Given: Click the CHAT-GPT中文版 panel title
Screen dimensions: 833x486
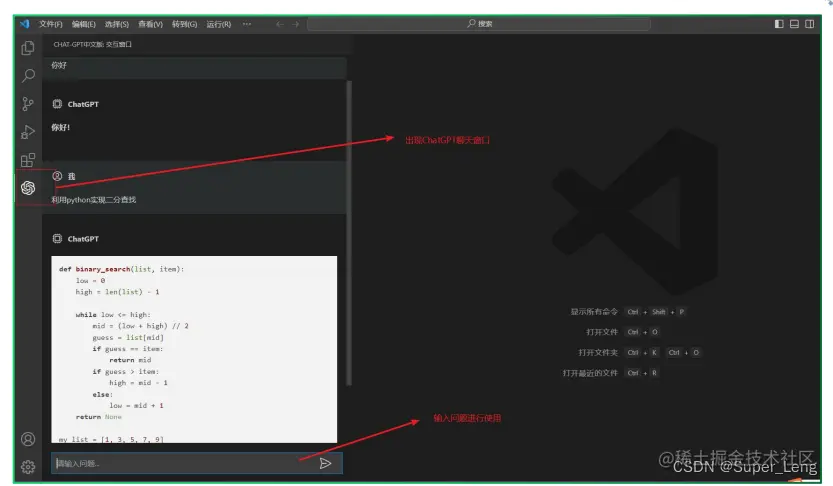Looking at the screenshot, I should click(x=92, y=45).
